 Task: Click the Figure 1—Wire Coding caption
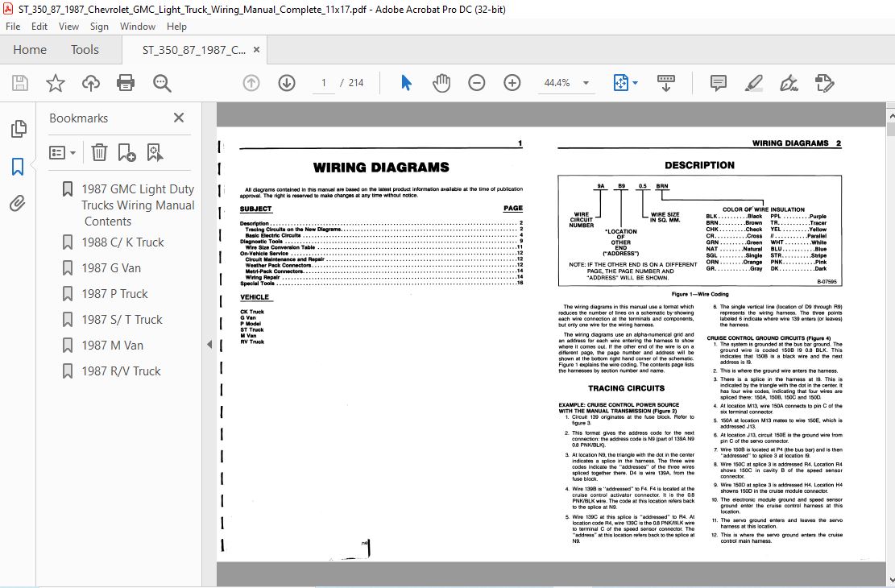700,294
